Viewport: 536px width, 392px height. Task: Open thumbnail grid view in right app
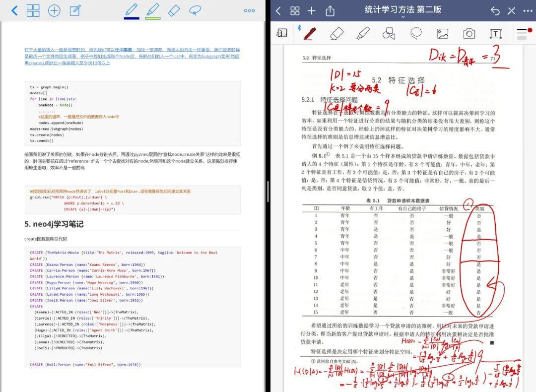(295, 10)
